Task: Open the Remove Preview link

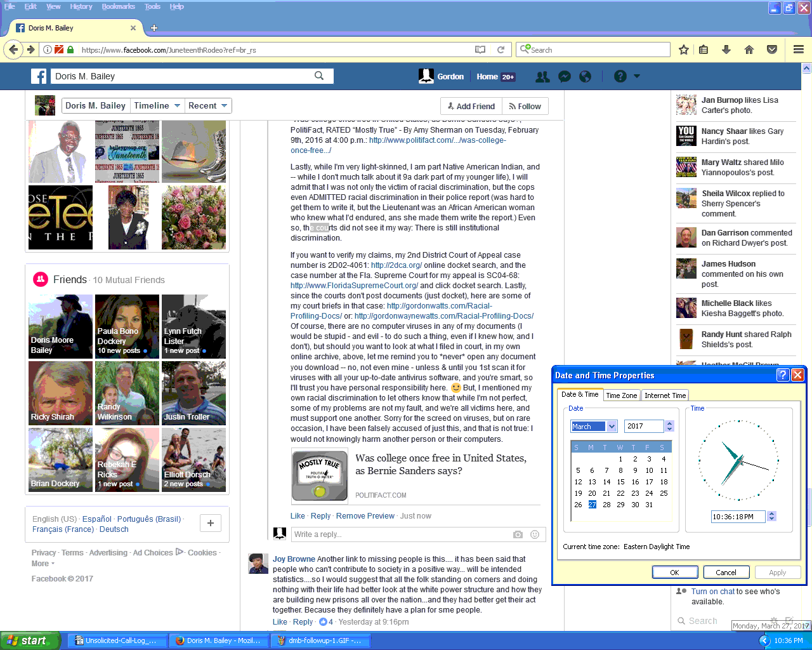Action: point(365,516)
